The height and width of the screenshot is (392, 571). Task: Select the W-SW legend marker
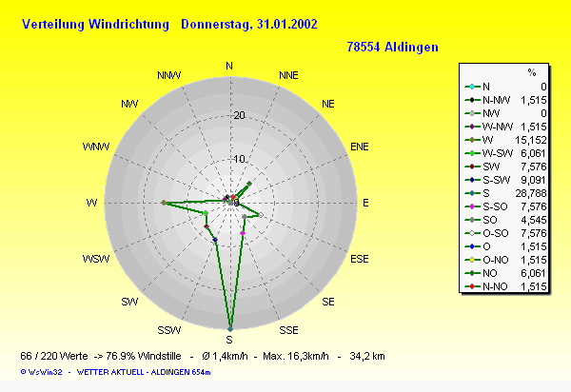click(x=473, y=151)
